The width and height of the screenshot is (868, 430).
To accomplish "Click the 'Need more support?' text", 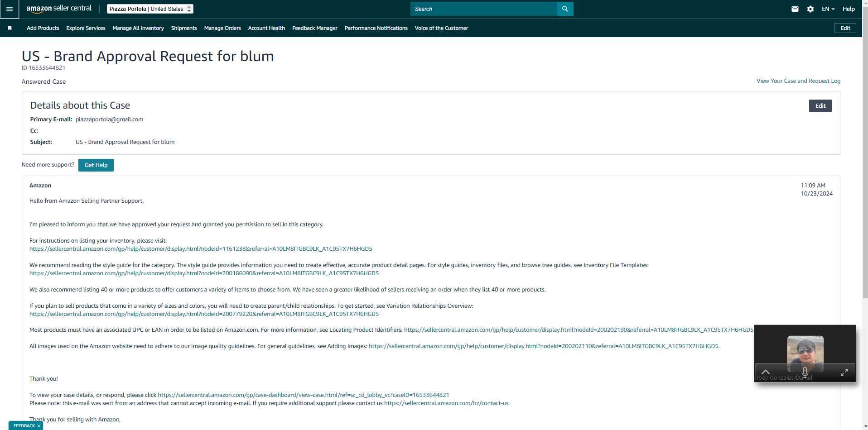I will pos(48,165).
